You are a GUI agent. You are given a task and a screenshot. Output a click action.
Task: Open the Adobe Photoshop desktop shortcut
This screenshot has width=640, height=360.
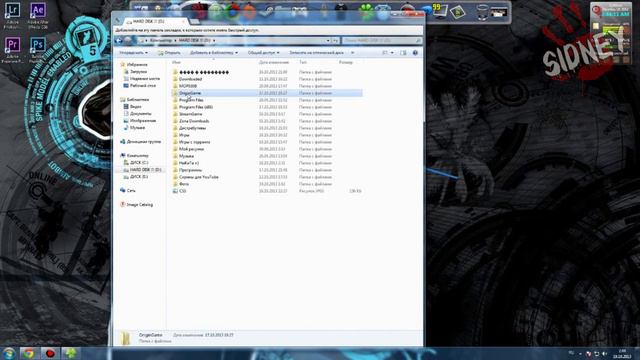[x=38, y=50]
